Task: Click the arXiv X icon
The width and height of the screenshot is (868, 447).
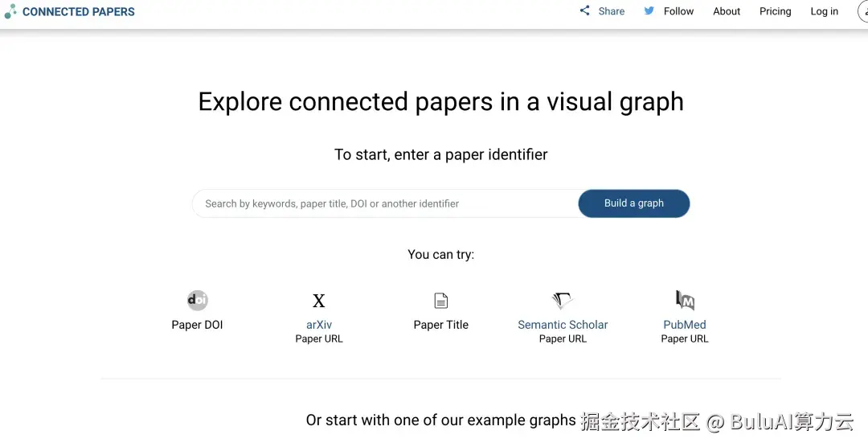Action: [319, 301]
